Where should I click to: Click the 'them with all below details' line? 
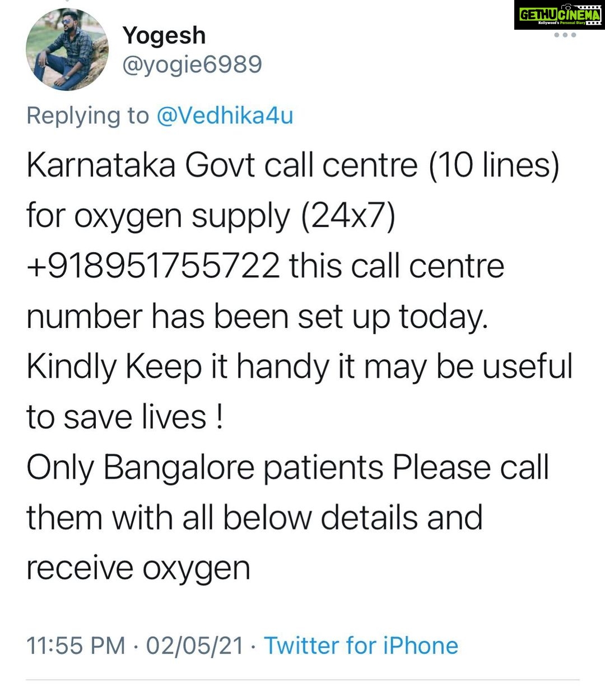(254, 518)
